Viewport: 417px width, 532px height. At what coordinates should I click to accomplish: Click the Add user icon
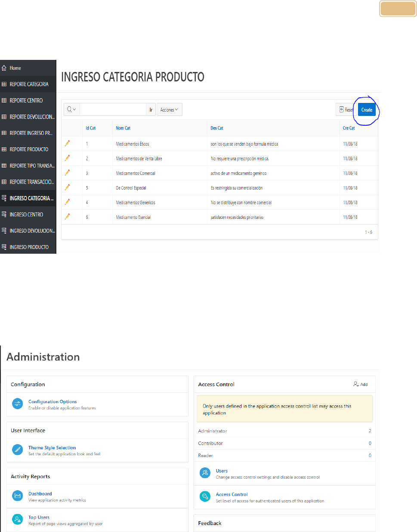(356, 384)
